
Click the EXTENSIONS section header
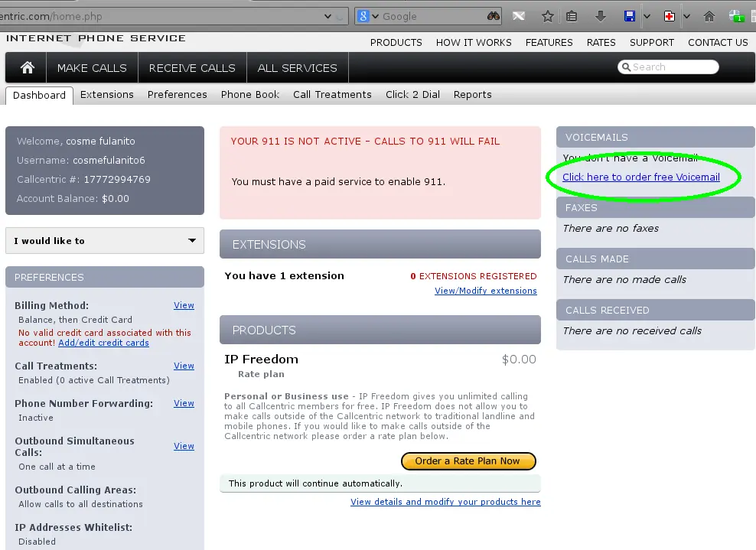coord(380,244)
